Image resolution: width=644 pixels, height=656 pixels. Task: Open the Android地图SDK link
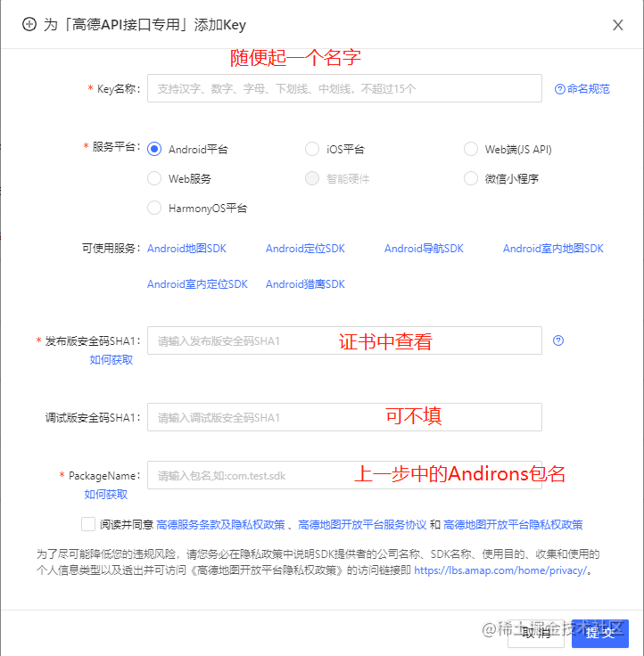pyautogui.click(x=186, y=249)
